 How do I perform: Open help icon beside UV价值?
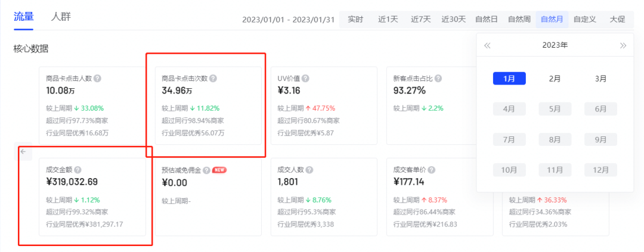pos(305,79)
